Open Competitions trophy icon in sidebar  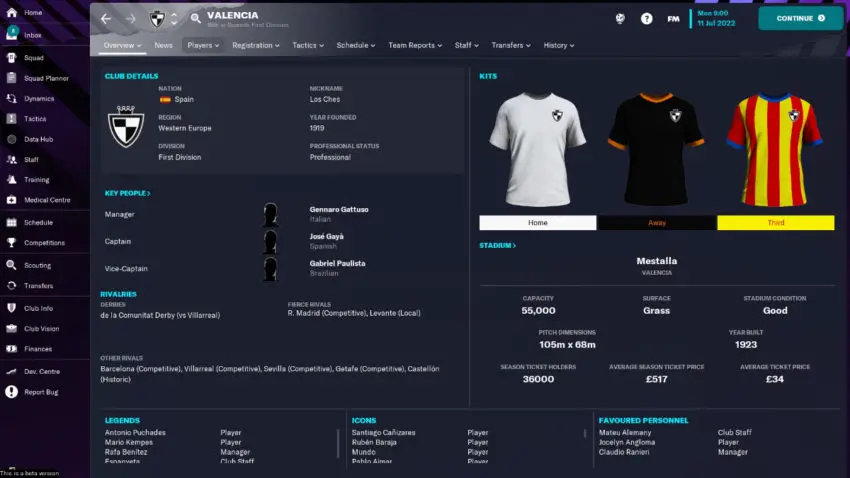[x=11, y=243]
